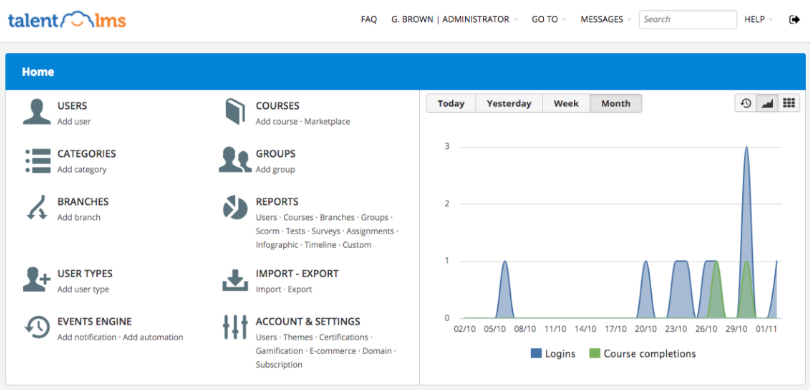Open the FAQ link
Screen dimensions: 810x390
(x=369, y=20)
